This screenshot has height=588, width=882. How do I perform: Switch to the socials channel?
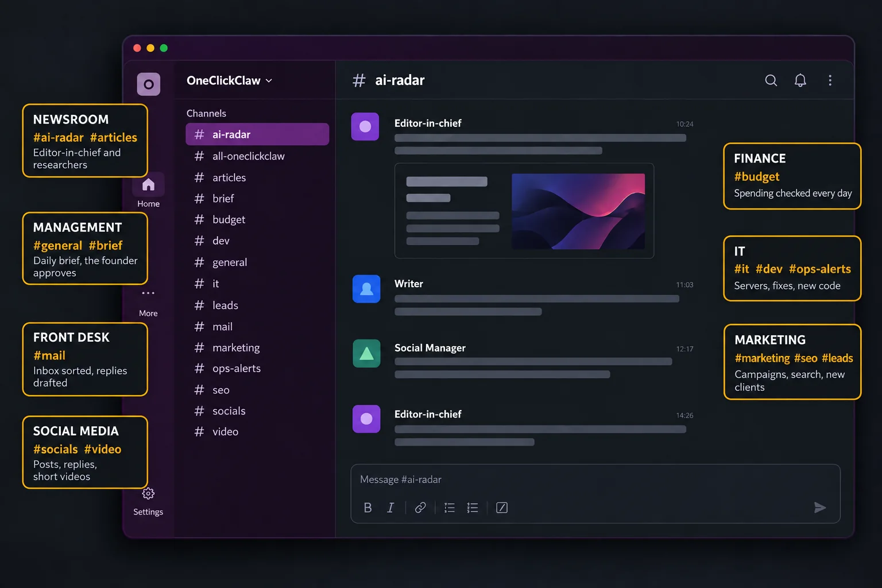tap(257, 411)
